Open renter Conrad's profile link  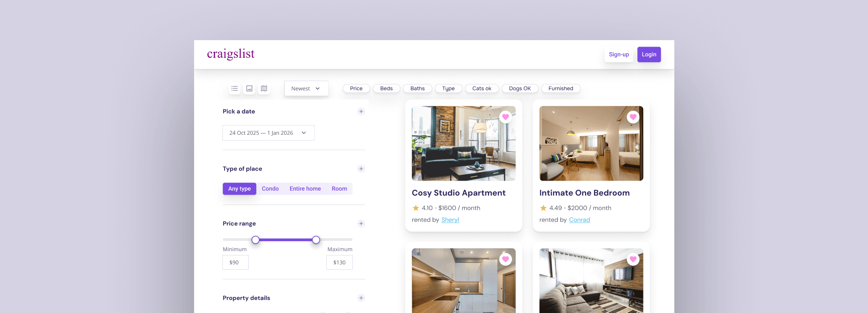pyautogui.click(x=579, y=220)
